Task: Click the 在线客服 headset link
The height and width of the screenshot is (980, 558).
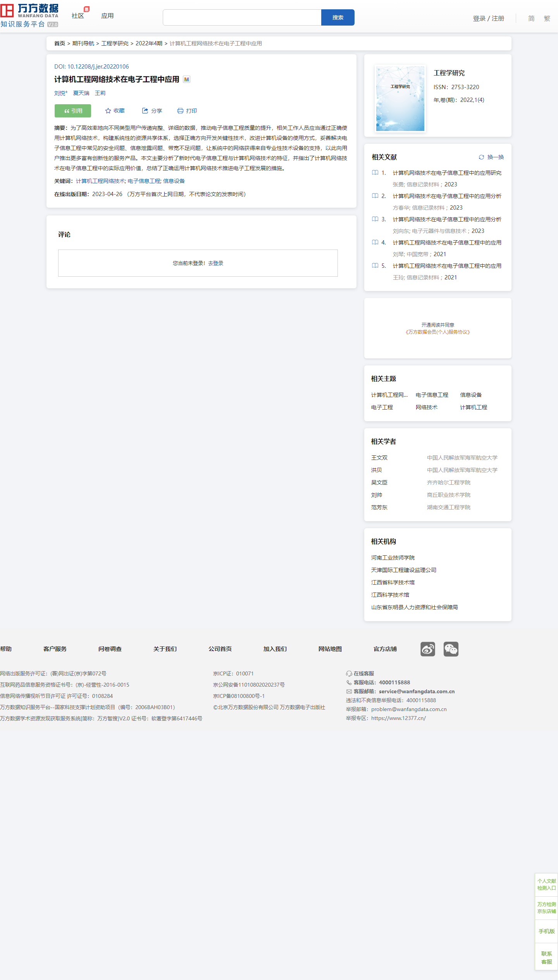Action: click(360, 673)
